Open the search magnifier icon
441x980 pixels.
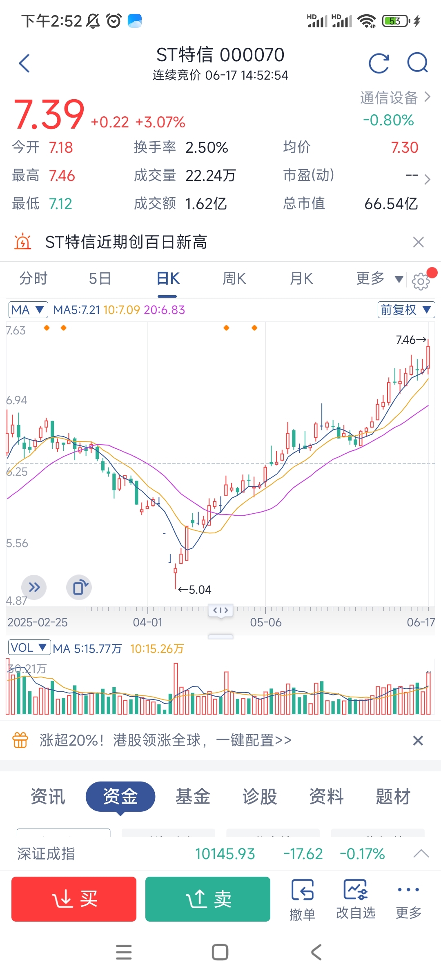click(418, 63)
